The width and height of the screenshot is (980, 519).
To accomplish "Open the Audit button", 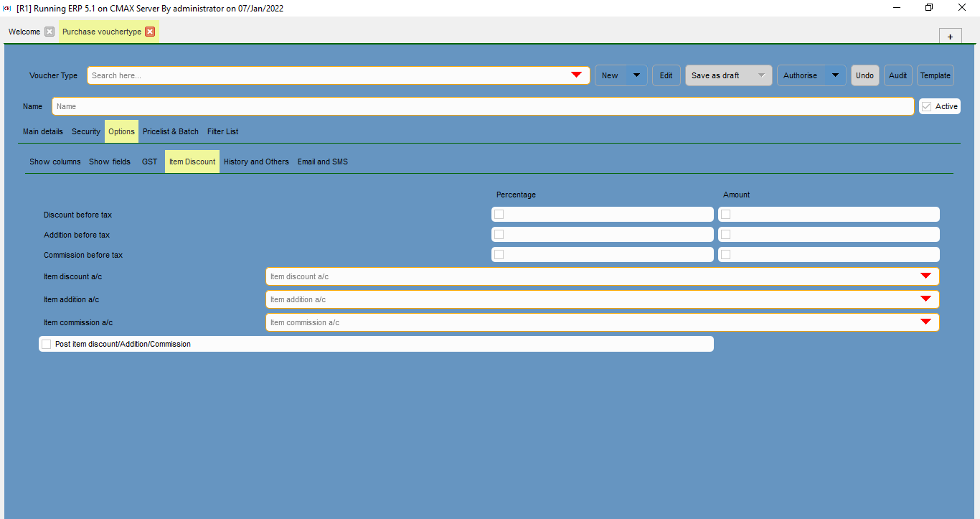I will [x=897, y=75].
